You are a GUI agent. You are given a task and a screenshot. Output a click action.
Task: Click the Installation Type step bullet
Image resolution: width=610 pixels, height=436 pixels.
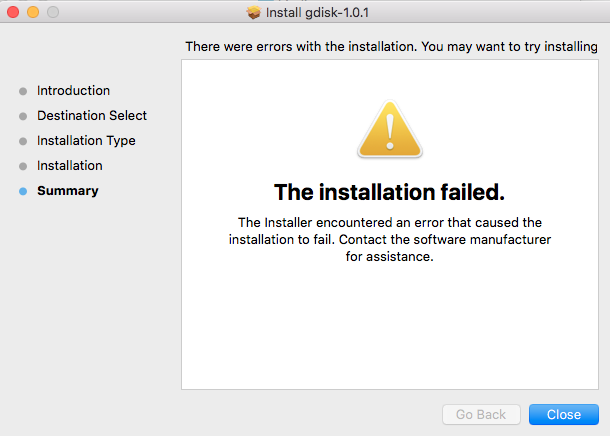tap(23, 141)
